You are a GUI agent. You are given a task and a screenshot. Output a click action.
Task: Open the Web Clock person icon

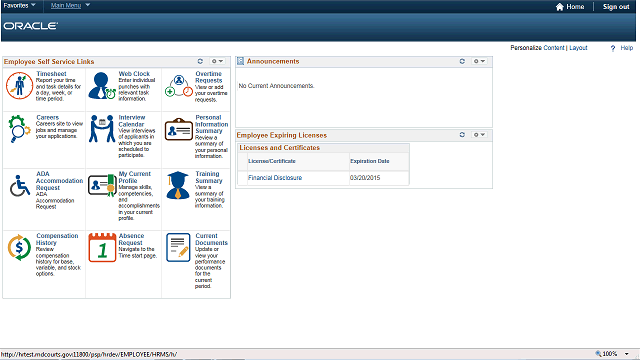pos(102,86)
